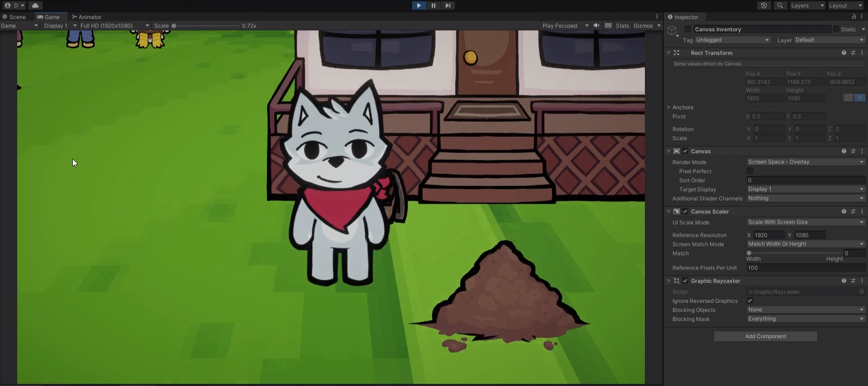
Task: Open the version history icon
Action: click(763, 5)
